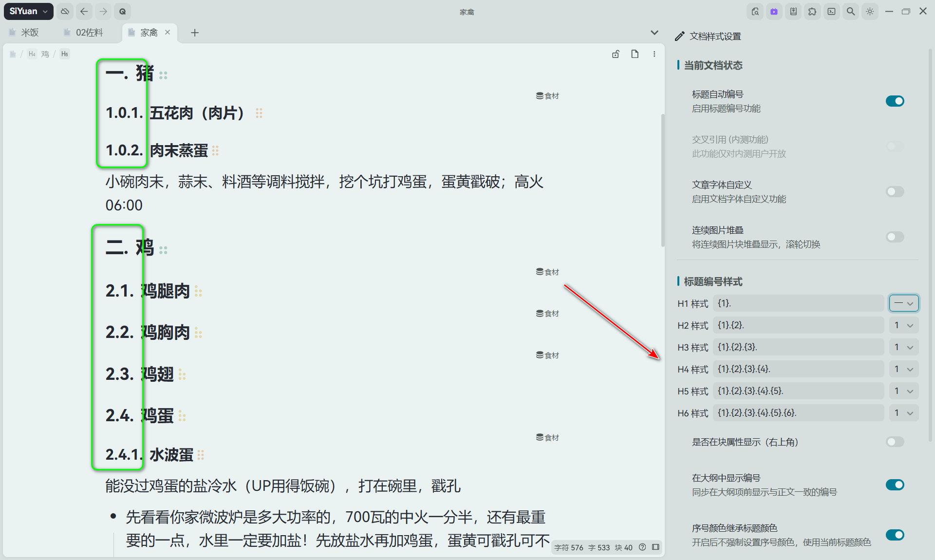Open the plugin puzzle-piece icon
This screenshot has height=560, width=935.
click(x=812, y=11)
